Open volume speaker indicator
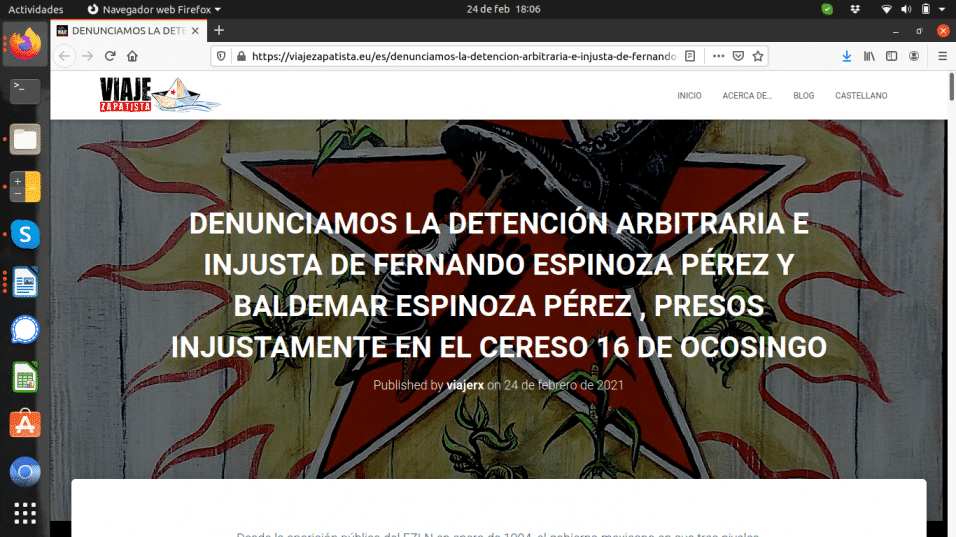Screen dimensions: 956x537 (x=906, y=9)
